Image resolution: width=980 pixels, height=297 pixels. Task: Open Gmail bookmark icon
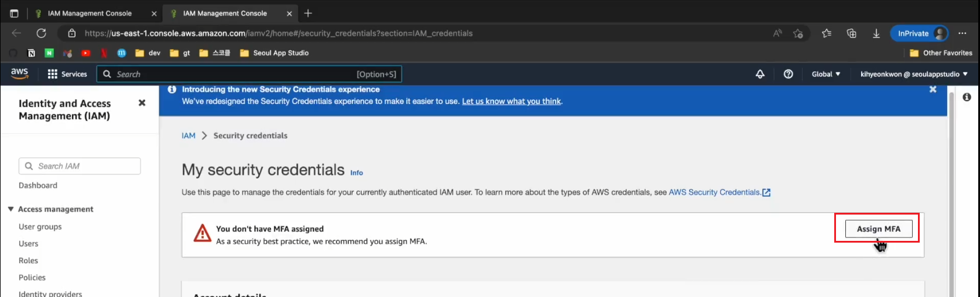click(x=67, y=53)
